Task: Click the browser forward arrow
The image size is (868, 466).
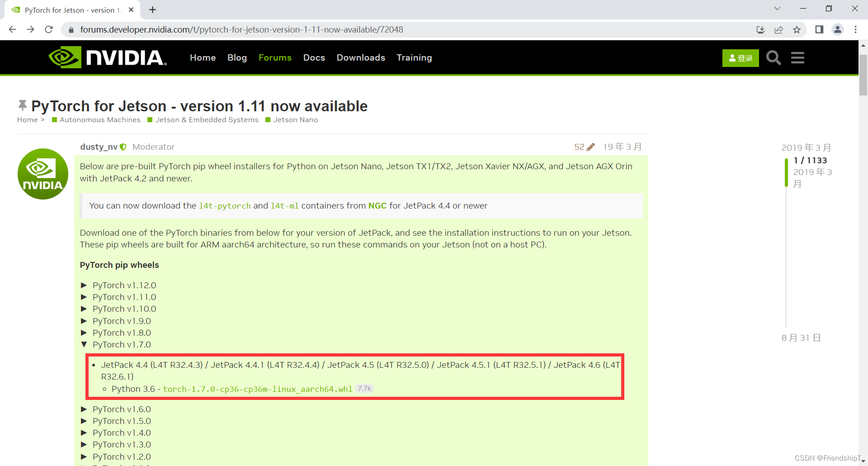Action: (30, 29)
